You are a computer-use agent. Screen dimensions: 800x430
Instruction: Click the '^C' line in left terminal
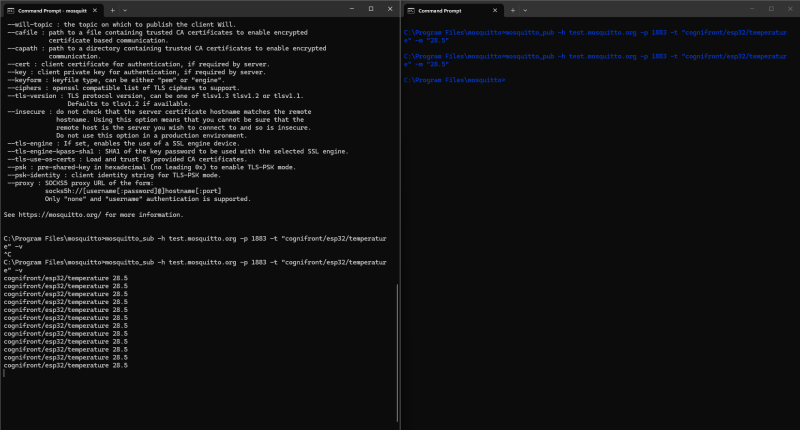pyautogui.click(x=8, y=255)
